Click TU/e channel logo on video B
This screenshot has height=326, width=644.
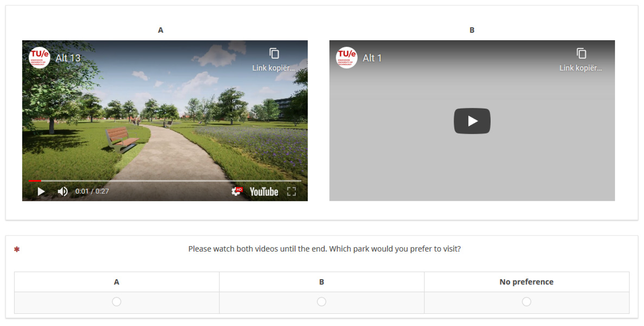tap(346, 58)
